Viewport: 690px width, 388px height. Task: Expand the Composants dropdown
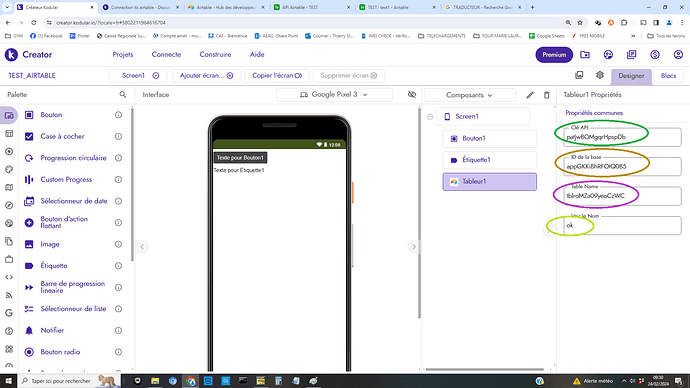click(470, 95)
